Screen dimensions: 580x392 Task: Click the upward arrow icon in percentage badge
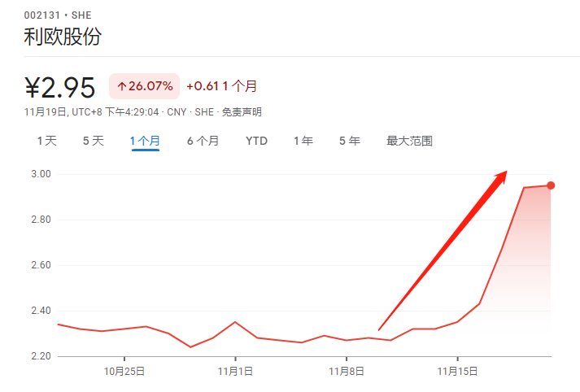click(x=122, y=86)
